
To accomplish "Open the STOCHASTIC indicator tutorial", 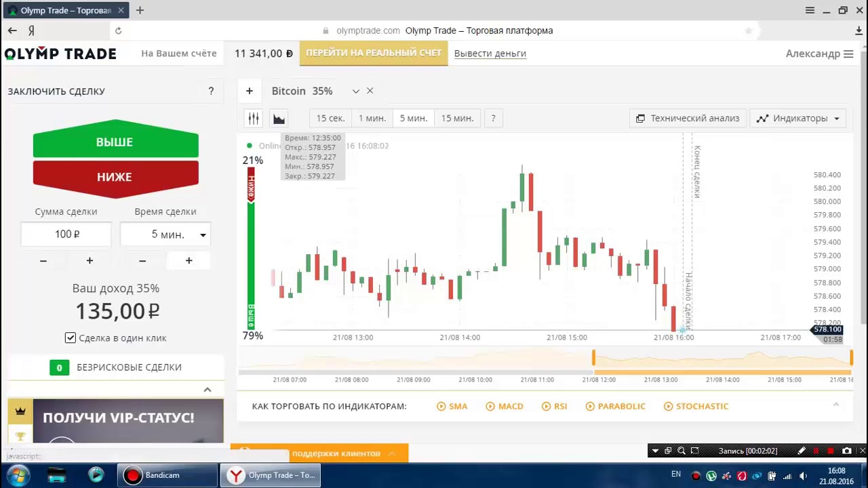I will coord(696,406).
